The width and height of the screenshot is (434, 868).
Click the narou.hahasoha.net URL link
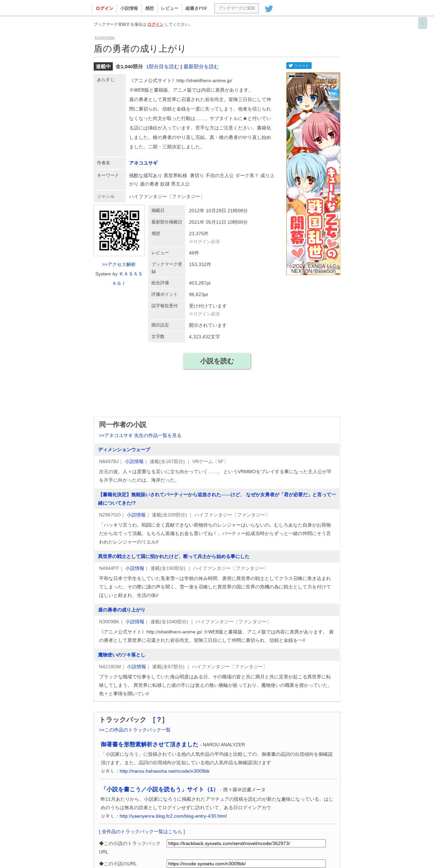tap(165, 771)
